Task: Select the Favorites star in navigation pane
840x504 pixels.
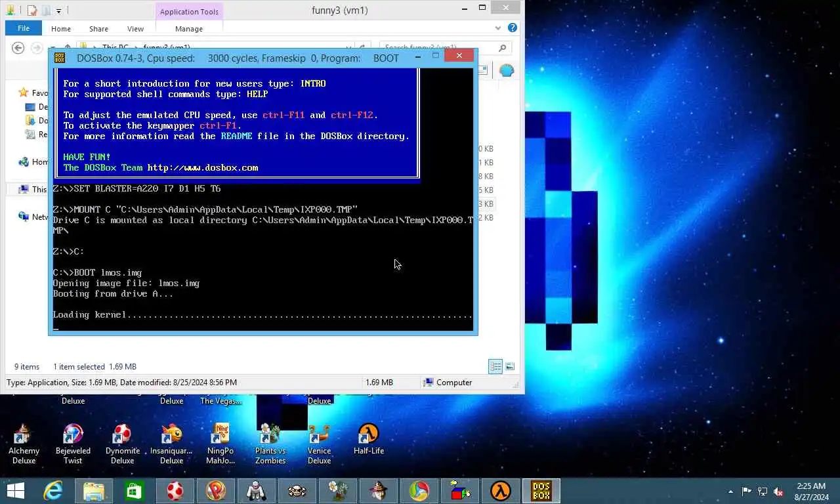Action: click(x=24, y=93)
